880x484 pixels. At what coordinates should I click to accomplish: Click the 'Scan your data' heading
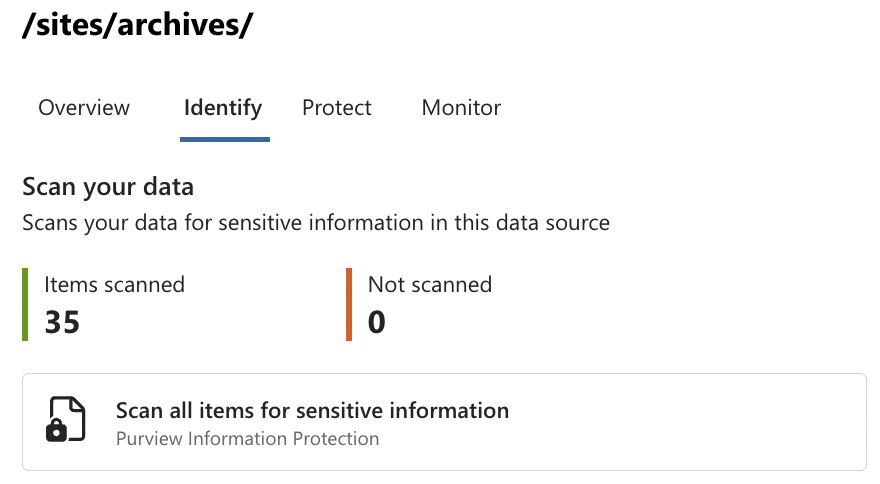[x=108, y=187]
